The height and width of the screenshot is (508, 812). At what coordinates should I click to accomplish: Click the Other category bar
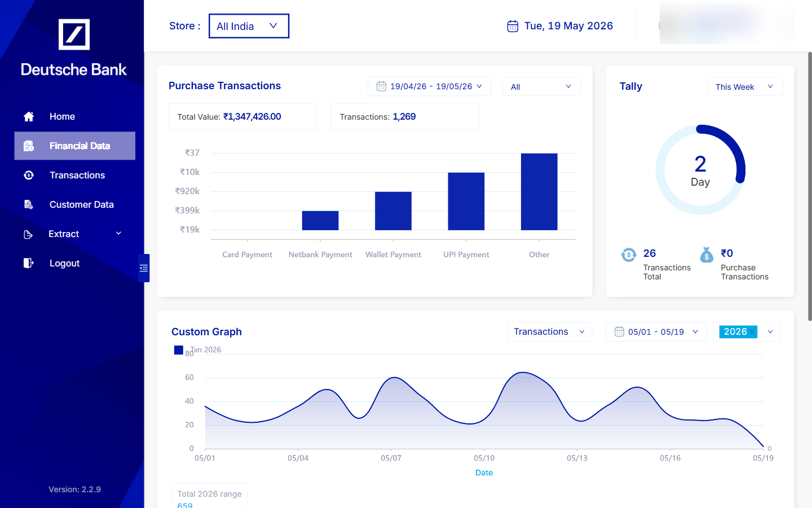pyautogui.click(x=539, y=192)
